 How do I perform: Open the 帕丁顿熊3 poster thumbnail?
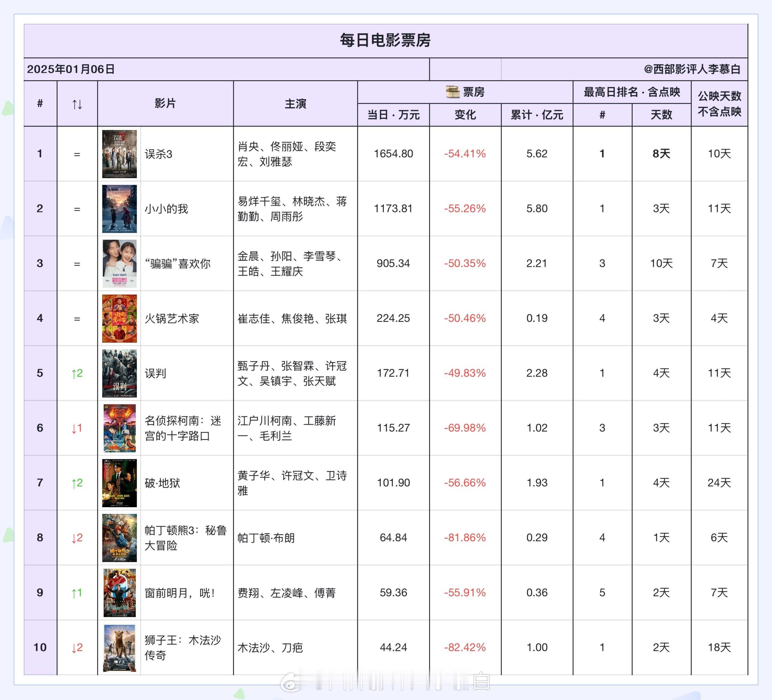click(119, 538)
